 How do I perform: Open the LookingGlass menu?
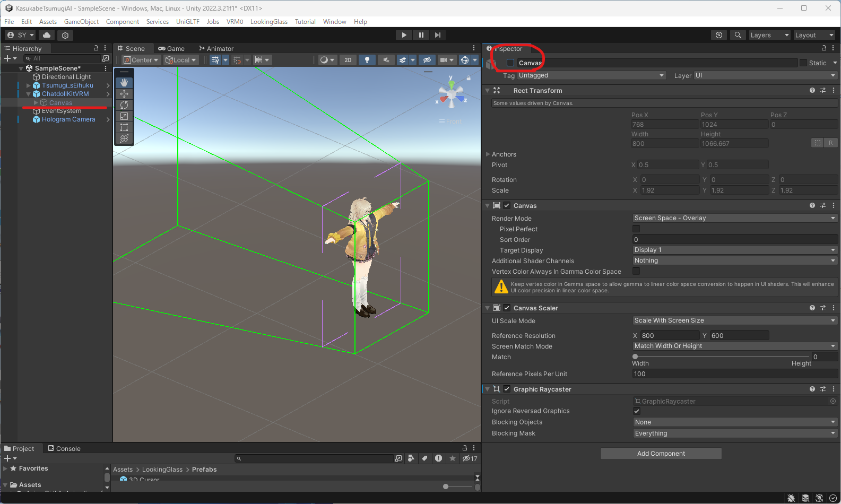point(269,22)
